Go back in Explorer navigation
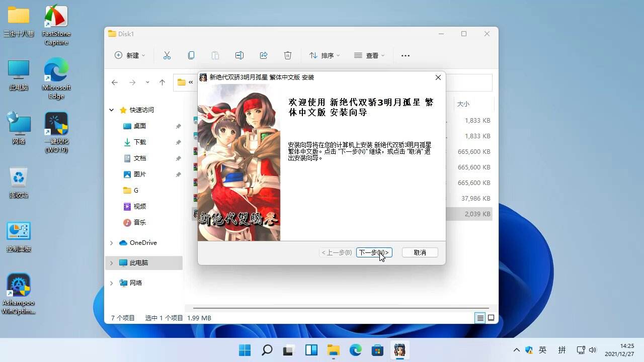644x362 pixels. pyautogui.click(x=115, y=82)
